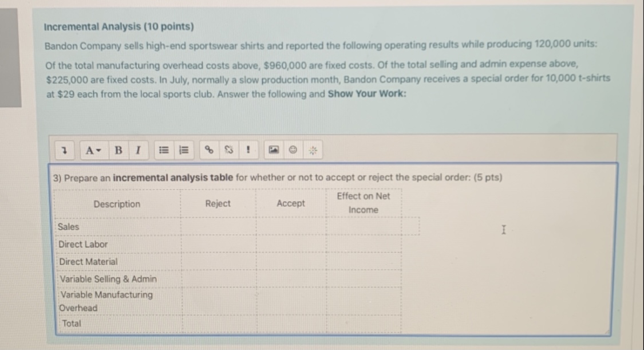Click the bold 'Show Your Work:' text

point(367,94)
